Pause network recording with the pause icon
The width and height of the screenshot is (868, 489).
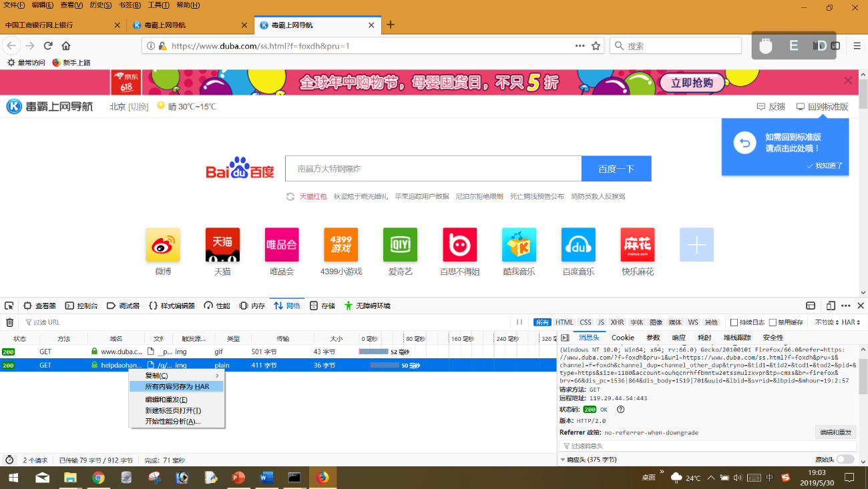coord(519,322)
